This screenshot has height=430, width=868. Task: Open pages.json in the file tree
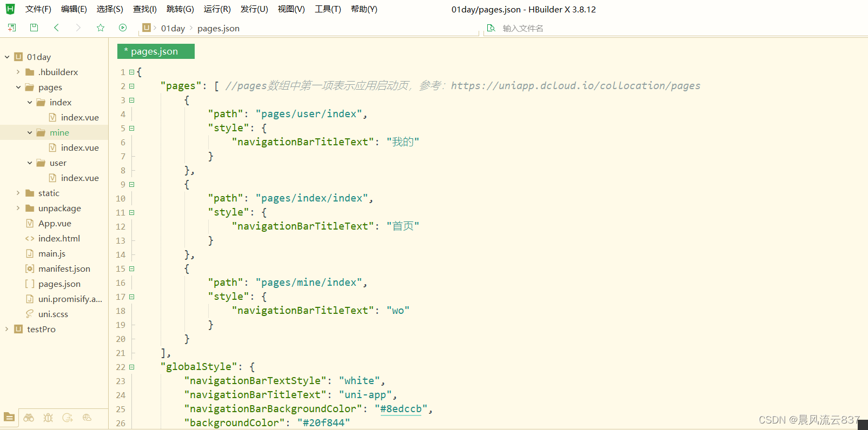(x=59, y=284)
